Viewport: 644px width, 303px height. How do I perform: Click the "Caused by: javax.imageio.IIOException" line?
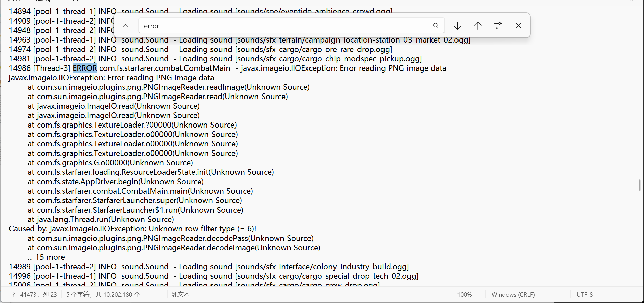click(x=132, y=229)
